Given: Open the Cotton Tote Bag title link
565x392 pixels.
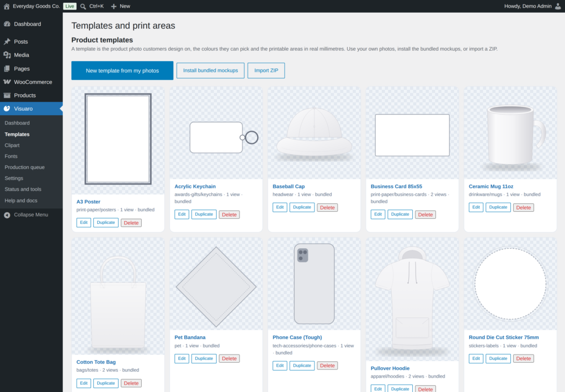Looking at the screenshot, I should click(96, 362).
